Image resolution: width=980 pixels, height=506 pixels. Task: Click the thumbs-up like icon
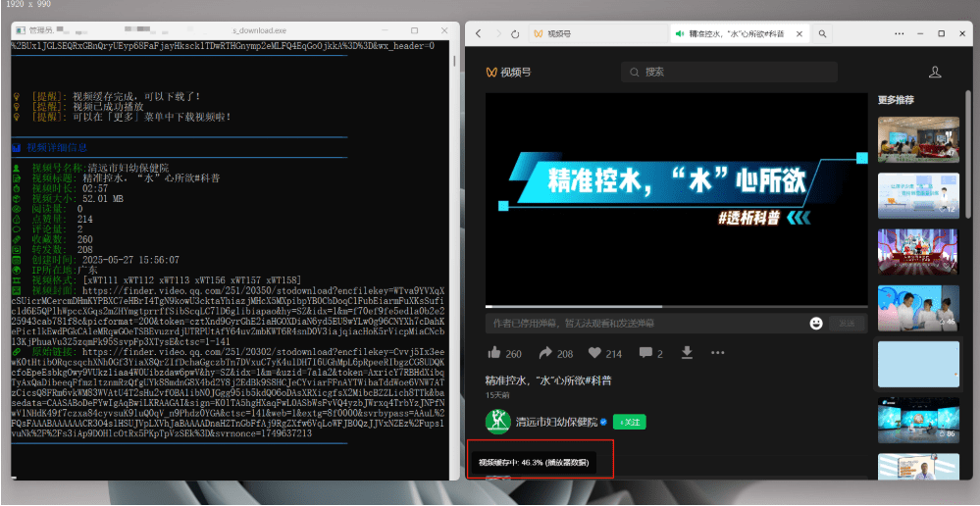click(x=494, y=353)
